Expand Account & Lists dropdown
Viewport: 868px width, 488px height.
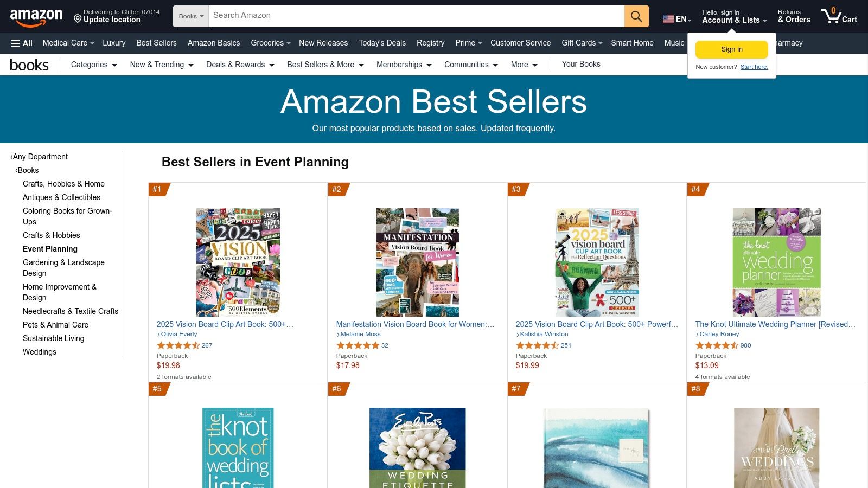733,20
